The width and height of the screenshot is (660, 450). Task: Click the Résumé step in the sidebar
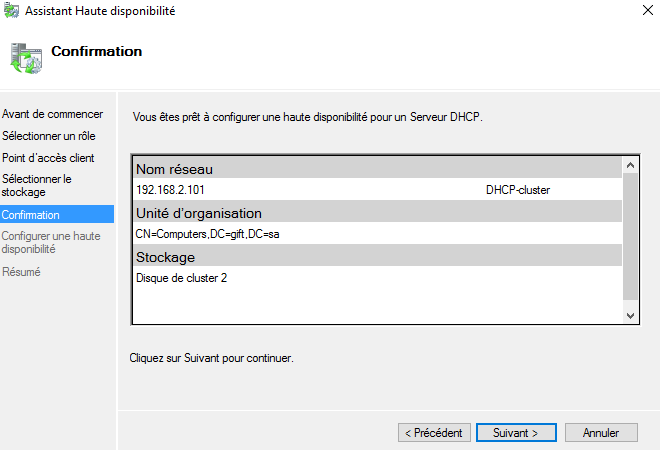coord(21,272)
